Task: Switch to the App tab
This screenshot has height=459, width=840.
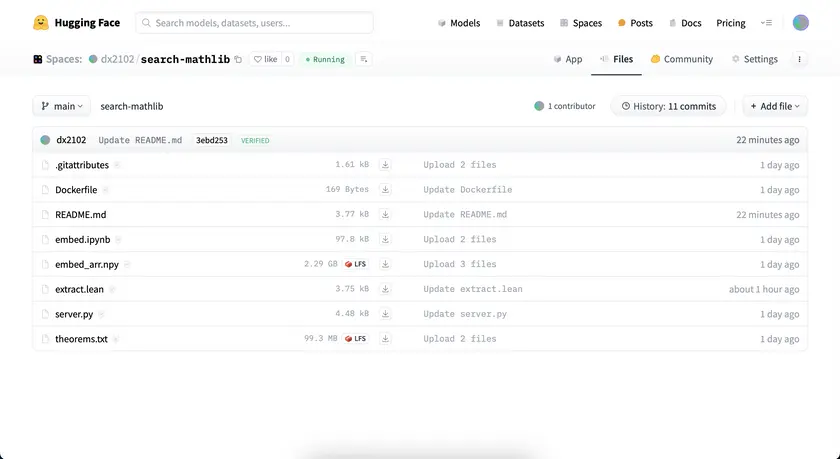Action: pyautogui.click(x=568, y=59)
